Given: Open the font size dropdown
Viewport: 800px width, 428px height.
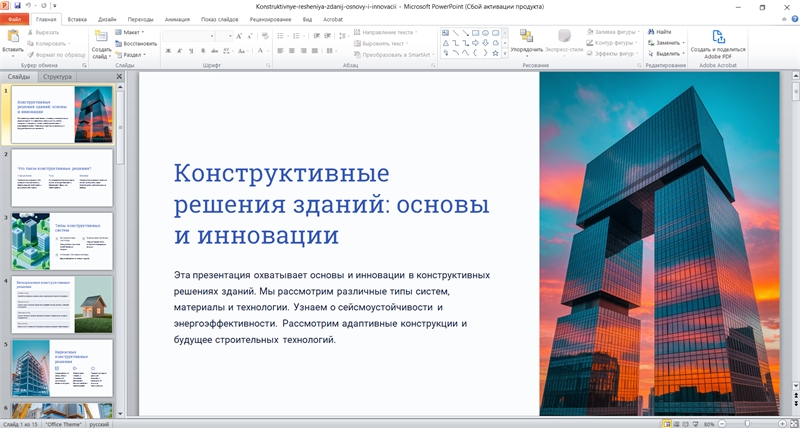Looking at the screenshot, I should (230, 36).
